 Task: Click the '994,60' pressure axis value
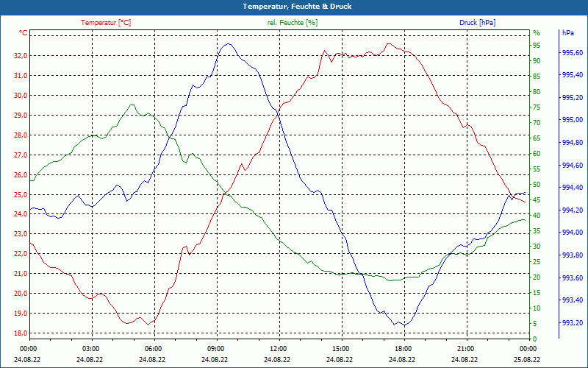[573, 165]
